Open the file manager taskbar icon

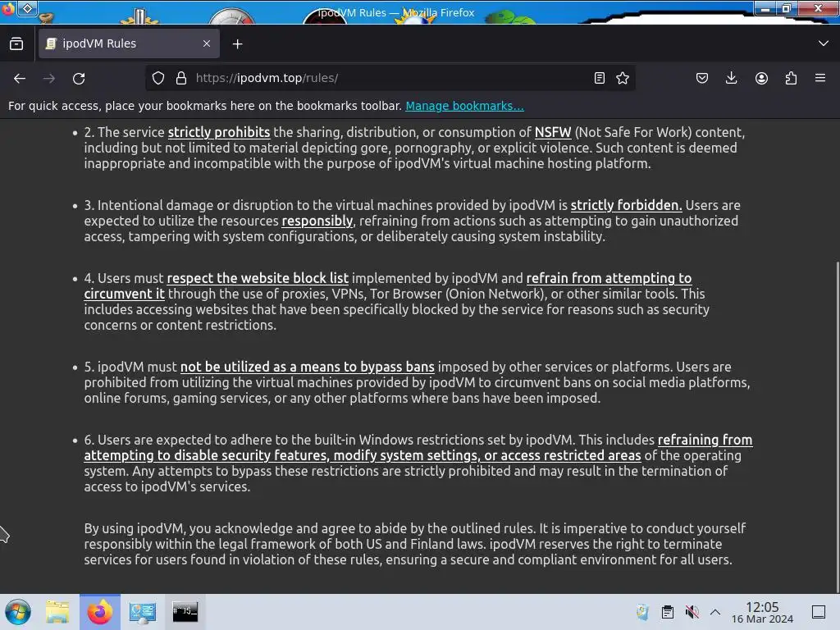click(57, 612)
